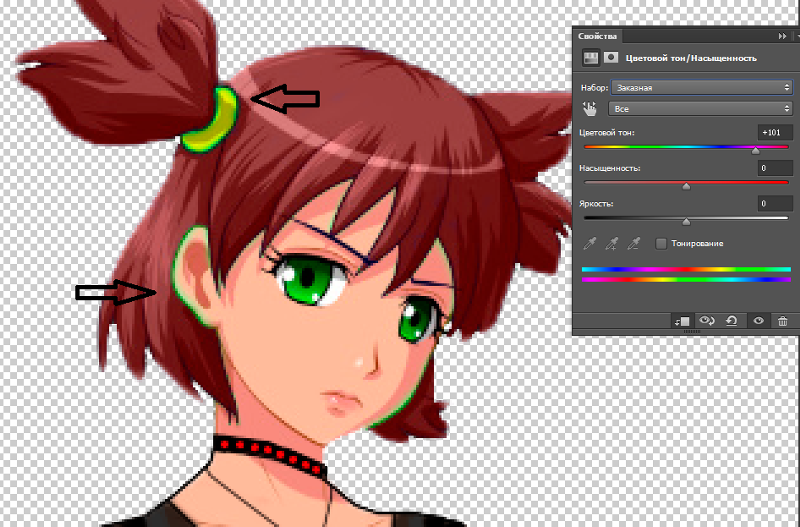Select the layer mask icon
This screenshot has height=527, width=800.
[x=611, y=58]
